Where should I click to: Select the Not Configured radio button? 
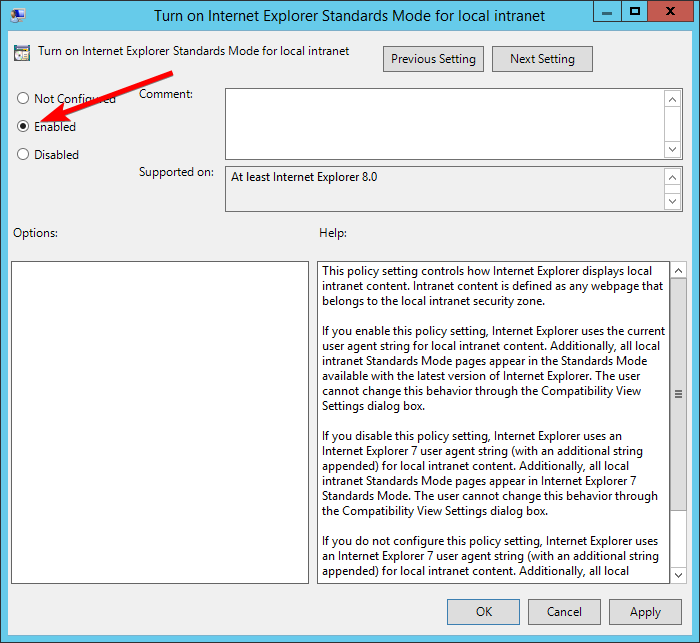pos(23,99)
